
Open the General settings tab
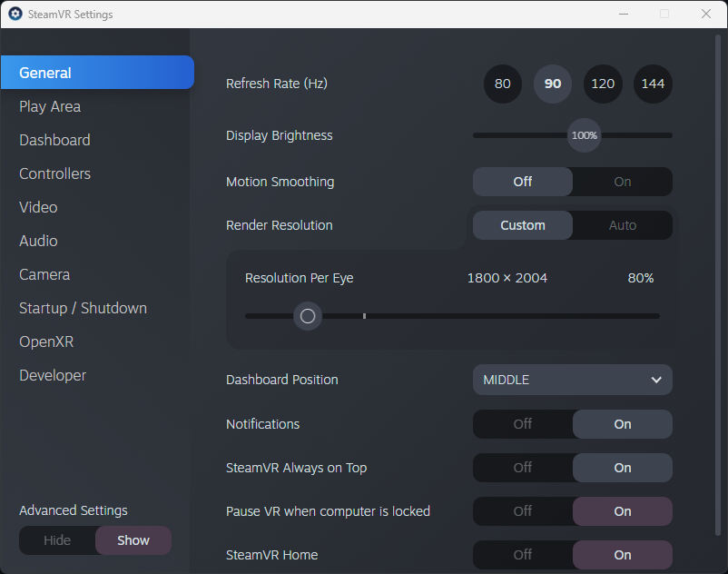[x=97, y=73]
